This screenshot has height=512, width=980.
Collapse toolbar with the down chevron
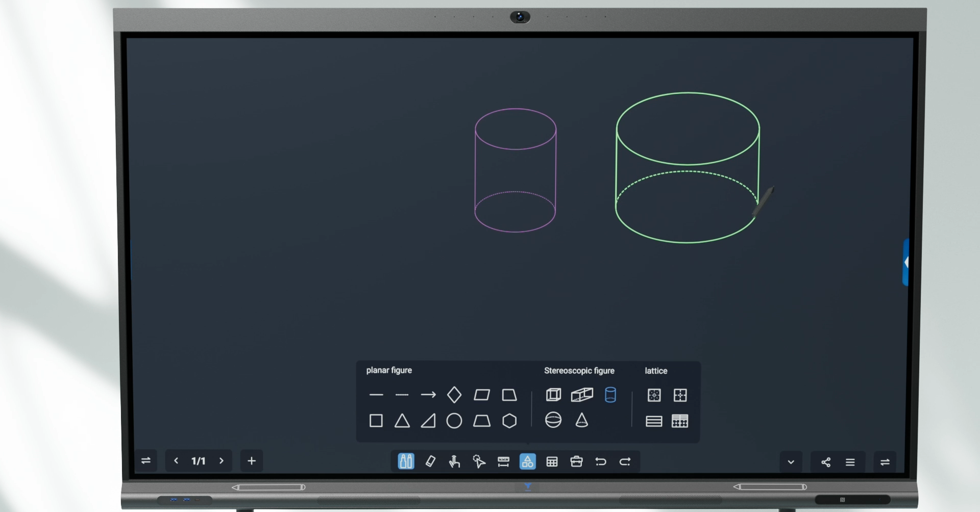pyautogui.click(x=791, y=462)
